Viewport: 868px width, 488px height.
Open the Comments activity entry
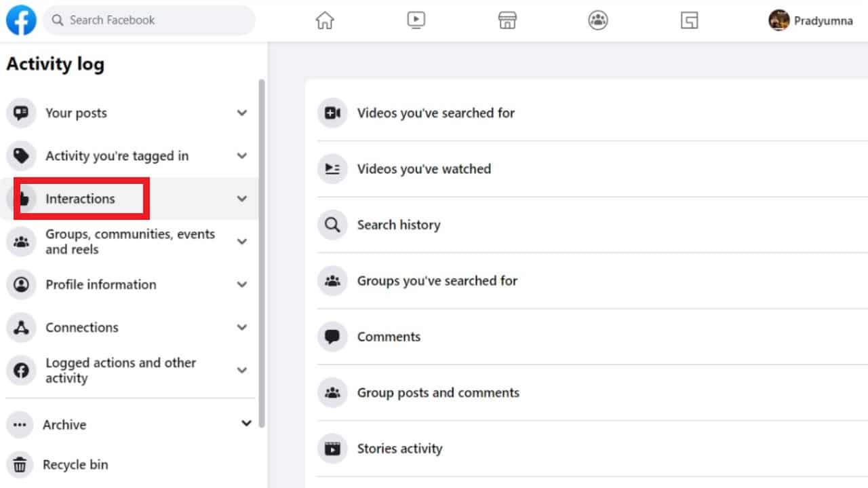point(389,337)
